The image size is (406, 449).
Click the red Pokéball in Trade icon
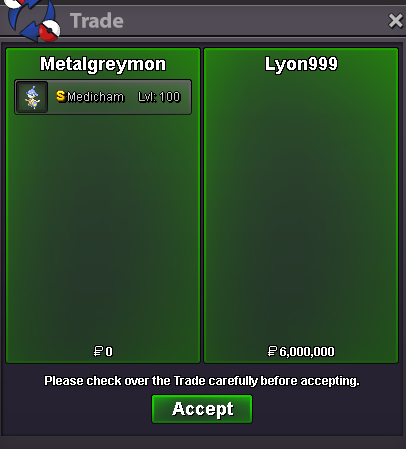[49, 31]
